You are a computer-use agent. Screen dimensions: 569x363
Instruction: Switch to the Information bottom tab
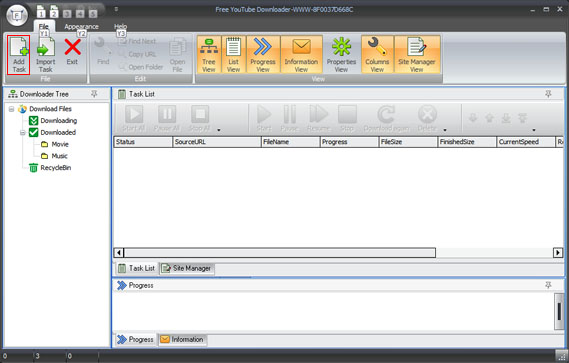pyautogui.click(x=182, y=339)
